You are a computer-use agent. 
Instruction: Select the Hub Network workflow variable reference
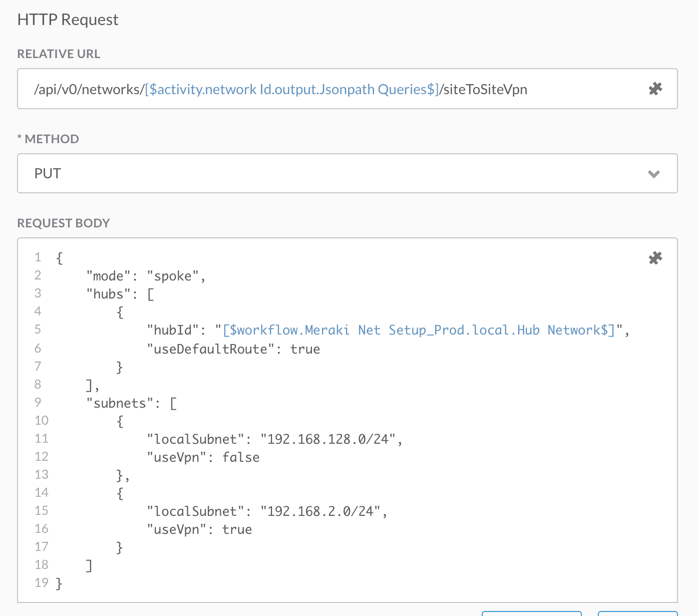[419, 331]
